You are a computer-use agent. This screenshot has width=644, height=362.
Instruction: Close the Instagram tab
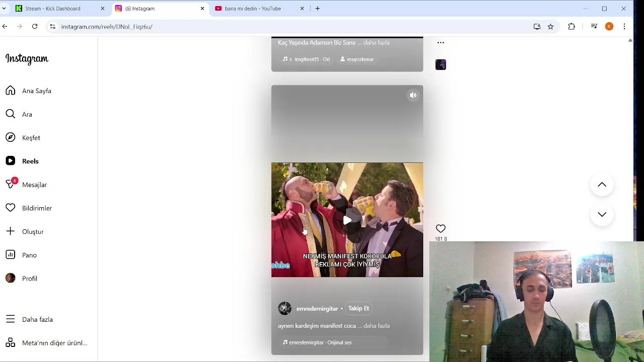point(202,9)
